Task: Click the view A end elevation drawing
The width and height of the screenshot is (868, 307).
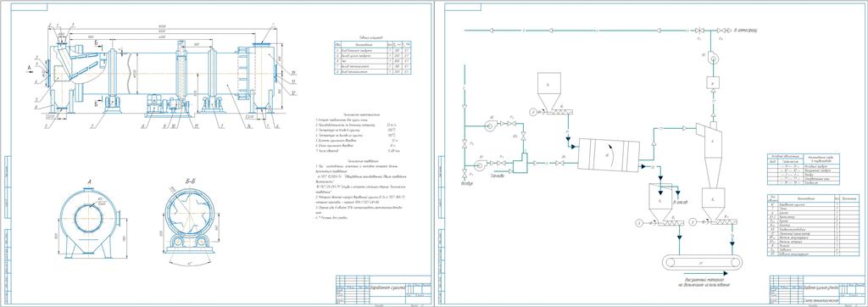Action: tap(90, 221)
